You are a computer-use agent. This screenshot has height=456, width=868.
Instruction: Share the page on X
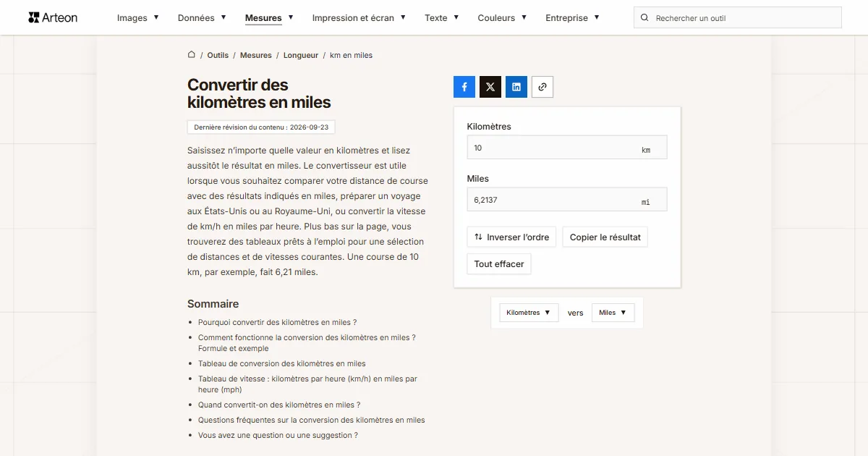(490, 87)
